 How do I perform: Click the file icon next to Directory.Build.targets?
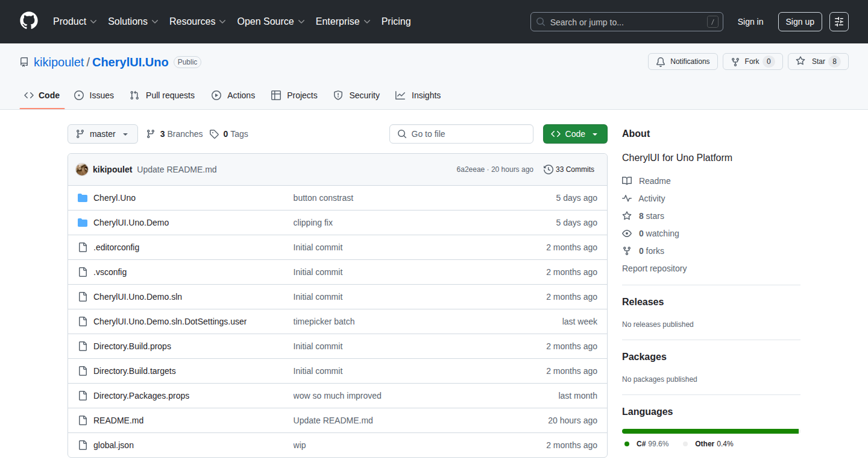[83, 371]
